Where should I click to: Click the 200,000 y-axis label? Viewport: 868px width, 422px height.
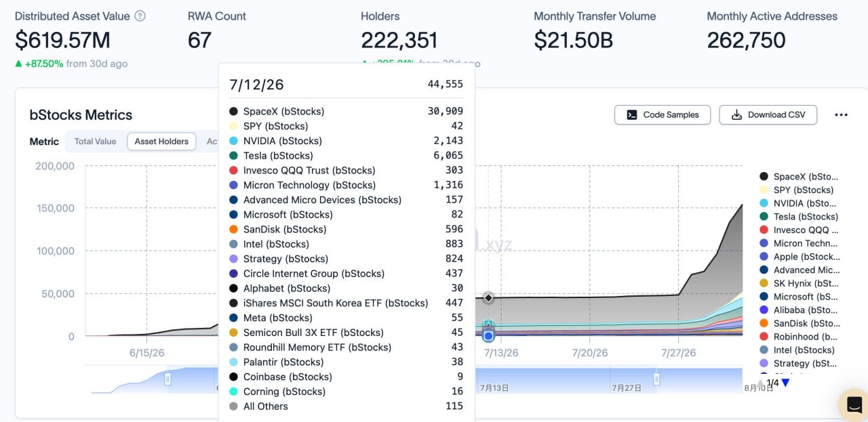click(x=54, y=165)
